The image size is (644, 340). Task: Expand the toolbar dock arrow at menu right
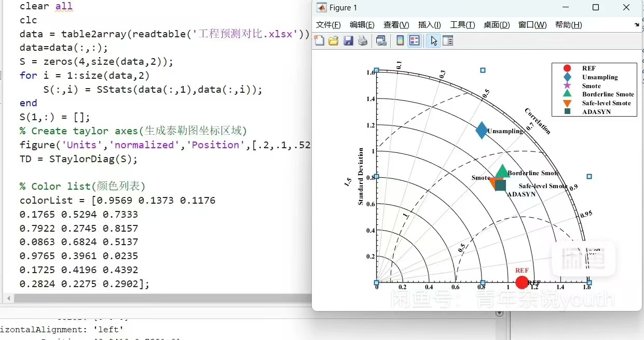click(637, 25)
